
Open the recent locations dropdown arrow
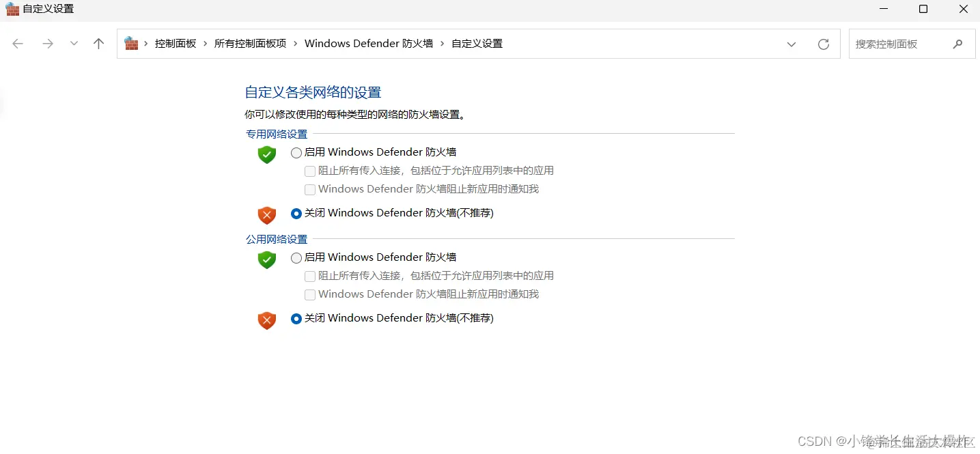74,44
